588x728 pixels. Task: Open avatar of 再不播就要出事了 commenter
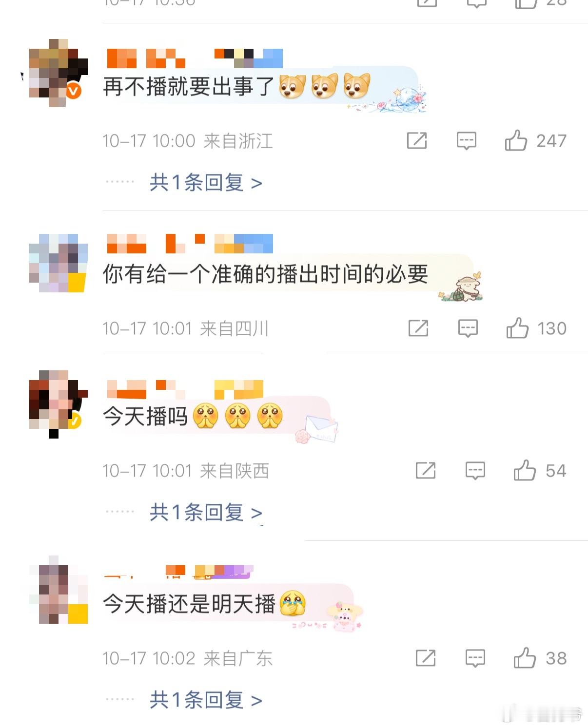pos(58,73)
